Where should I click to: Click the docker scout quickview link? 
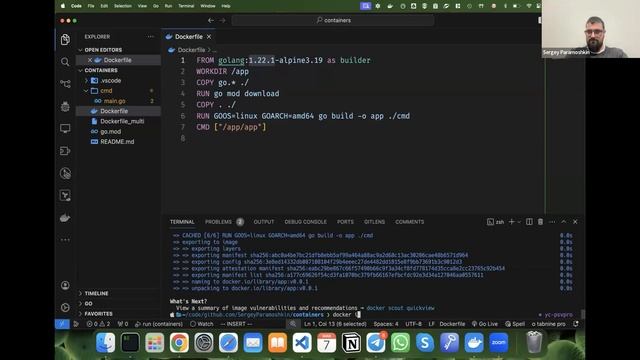[400, 308]
